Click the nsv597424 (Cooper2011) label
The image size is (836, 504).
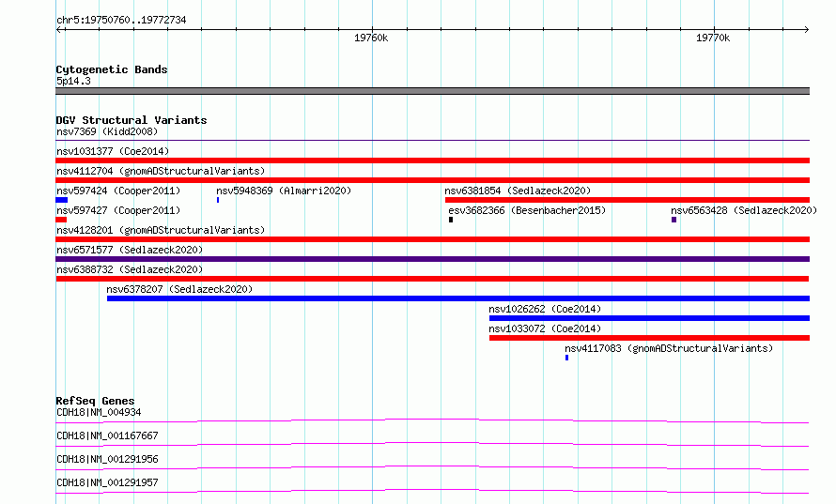click(118, 191)
